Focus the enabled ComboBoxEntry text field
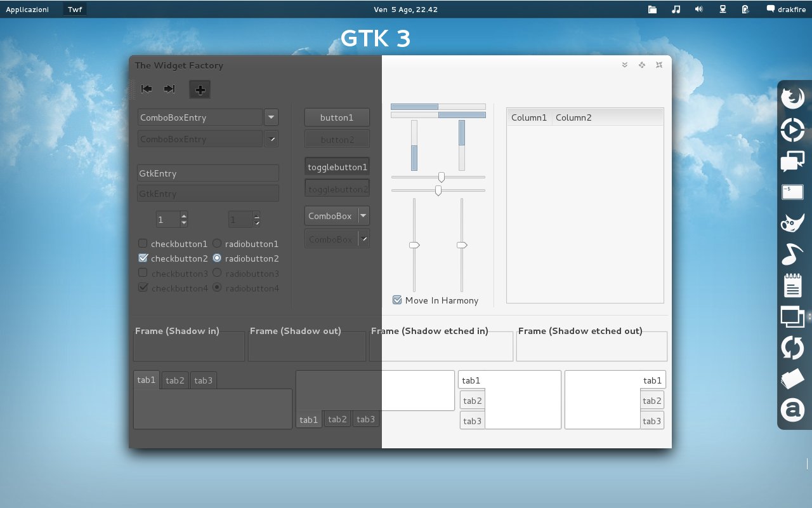This screenshot has width=812, height=508. point(200,117)
